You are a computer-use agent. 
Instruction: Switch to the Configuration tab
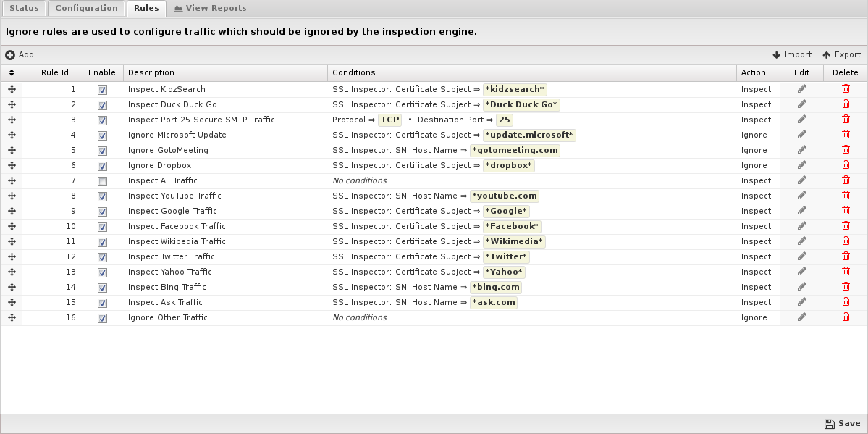tap(86, 8)
